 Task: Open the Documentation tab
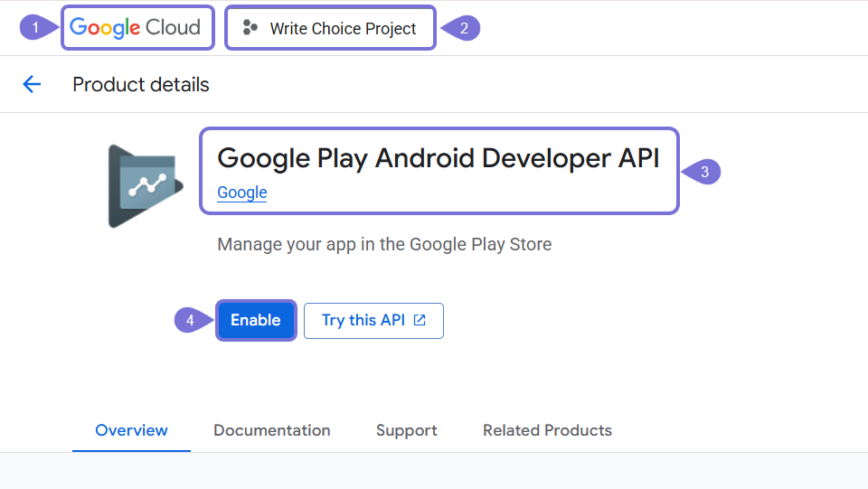tap(271, 430)
